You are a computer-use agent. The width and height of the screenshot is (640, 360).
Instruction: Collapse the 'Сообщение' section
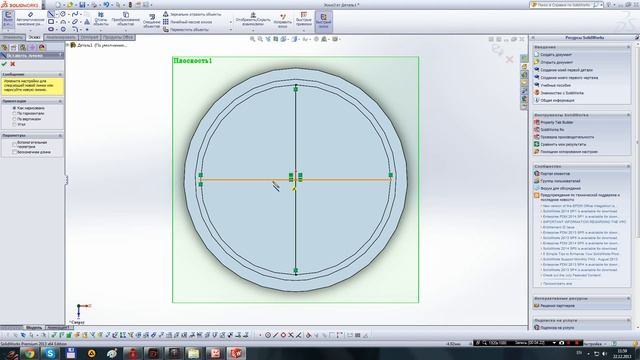pyautogui.click(x=60, y=74)
